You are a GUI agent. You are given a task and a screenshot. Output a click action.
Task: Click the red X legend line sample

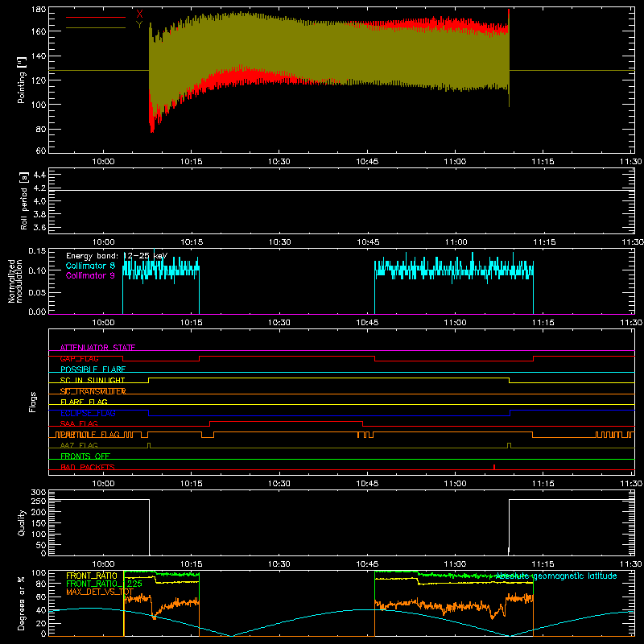coord(96,17)
